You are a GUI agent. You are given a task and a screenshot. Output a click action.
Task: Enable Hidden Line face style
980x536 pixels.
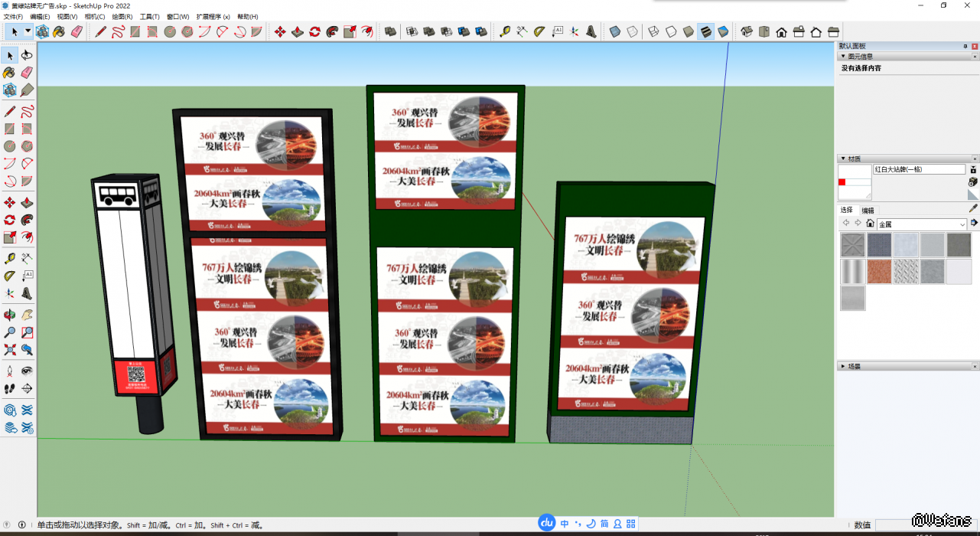pos(671,31)
